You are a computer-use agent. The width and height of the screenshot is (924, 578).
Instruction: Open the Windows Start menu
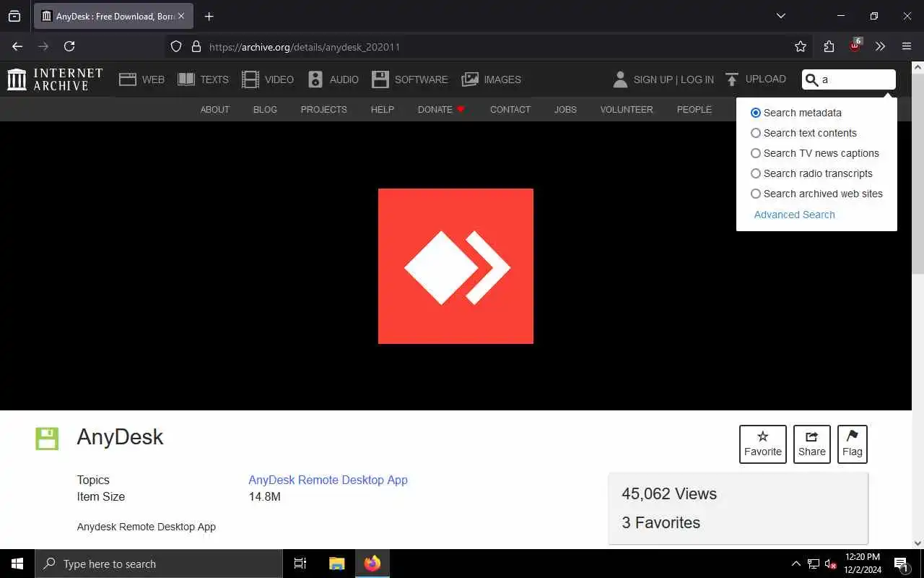pyautogui.click(x=17, y=564)
